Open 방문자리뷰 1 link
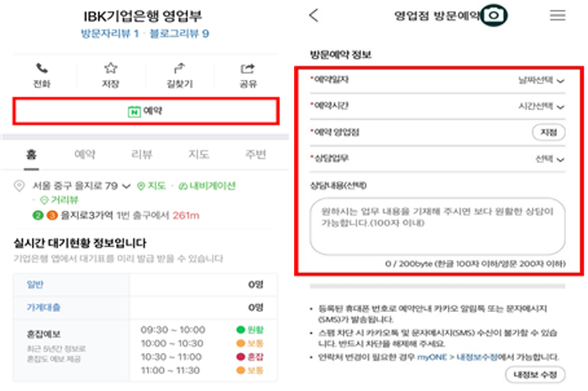Image resolution: width=588 pixels, height=391 pixels. pos(110,34)
